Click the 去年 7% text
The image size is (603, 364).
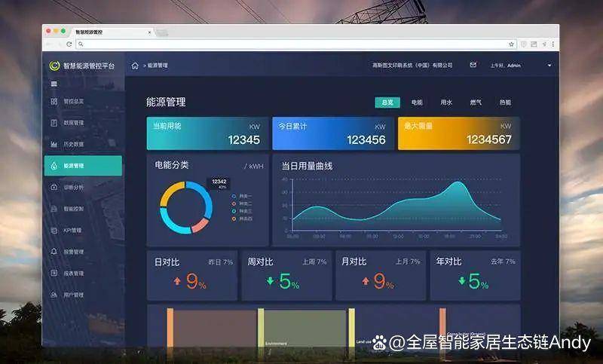pyautogui.click(x=503, y=262)
